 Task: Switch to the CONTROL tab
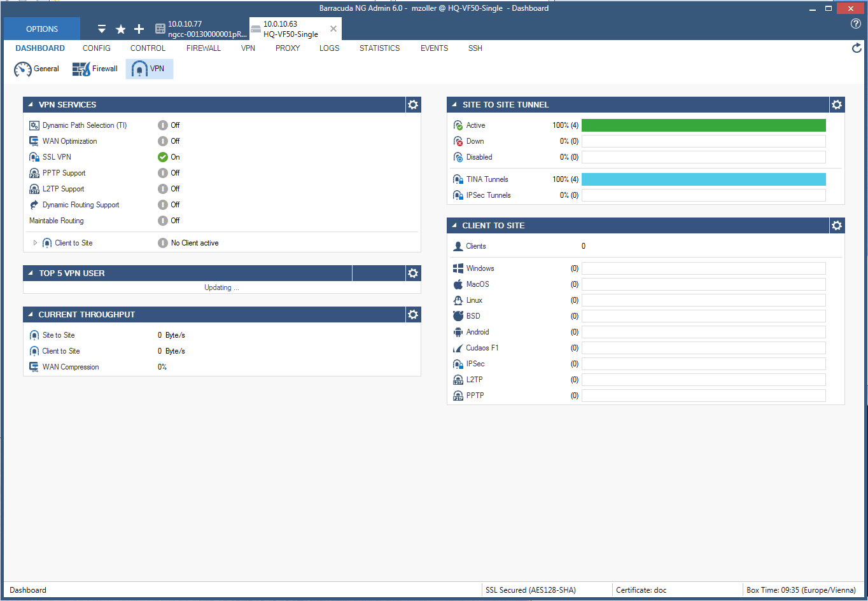click(148, 48)
